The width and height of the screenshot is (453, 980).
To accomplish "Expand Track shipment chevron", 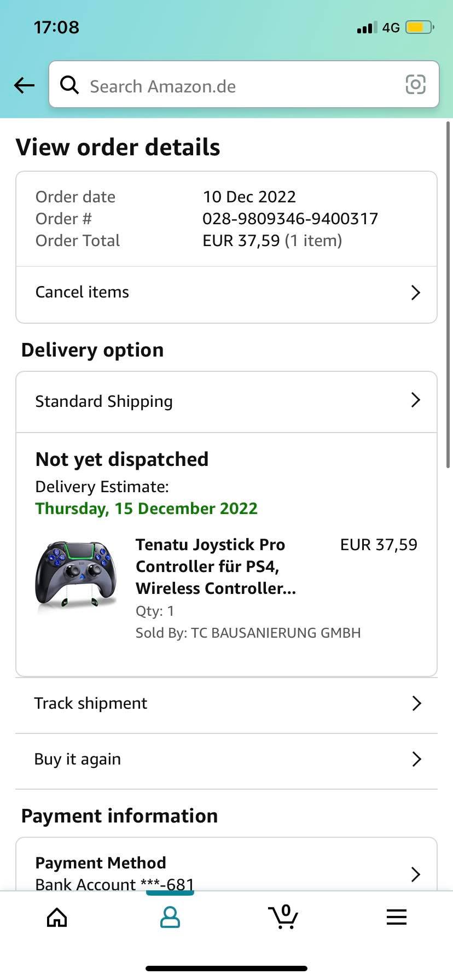I will pos(416,703).
